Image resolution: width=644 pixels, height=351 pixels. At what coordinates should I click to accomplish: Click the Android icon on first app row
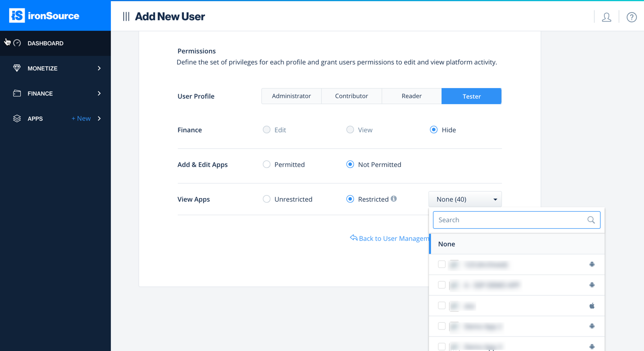[592, 264]
